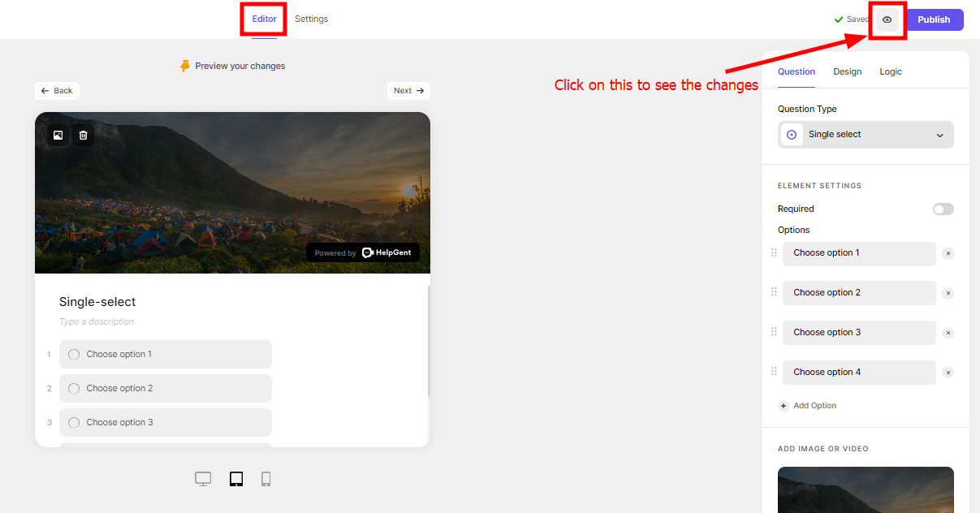Viewport: 980px width, 513px height.
Task: Click the form preview scrollbar
Action: tap(429, 342)
